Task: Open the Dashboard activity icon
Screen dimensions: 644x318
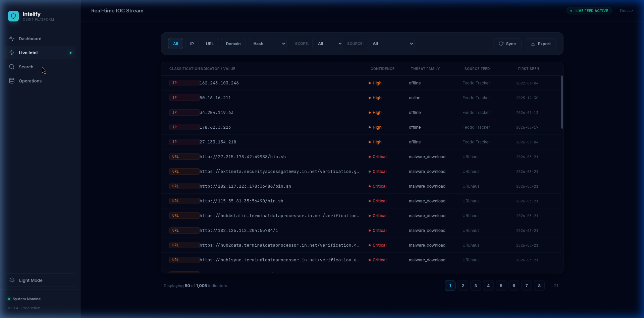Action: [x=12, y=38]
